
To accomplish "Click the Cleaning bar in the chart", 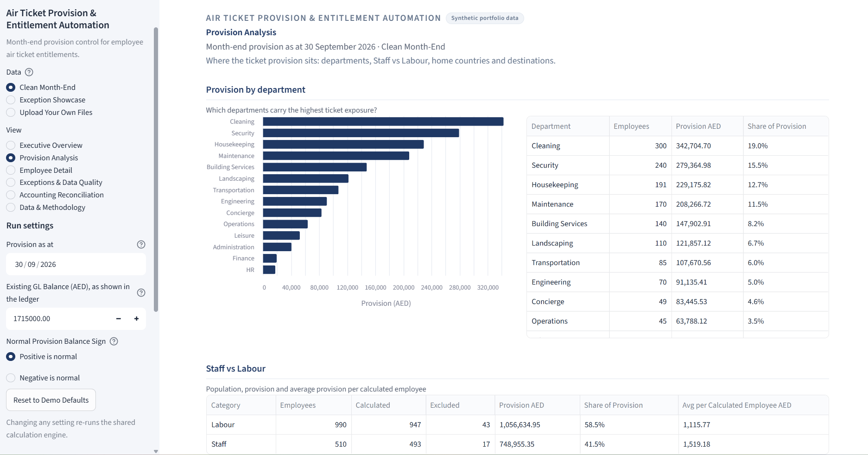I will point(383,122).
